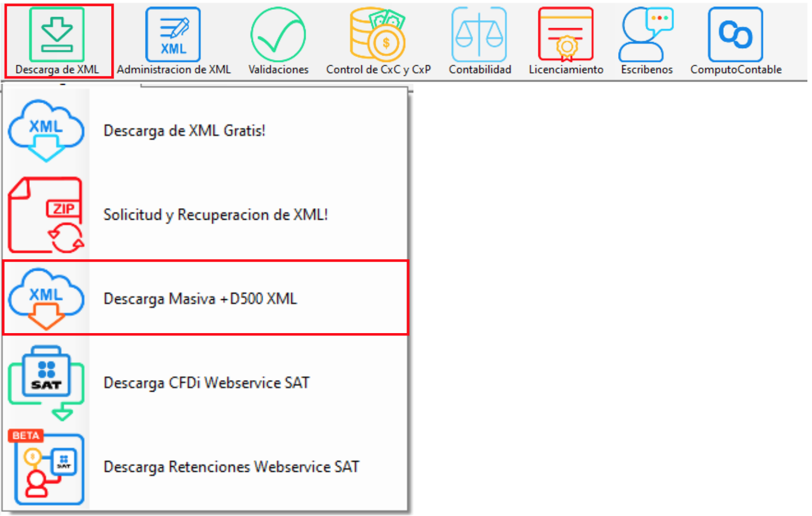The width and height of the screenshot is (812, 516).
Task: Click the blue XML cloud download icon
Action: pyautogui.click(x=46, y=129)
